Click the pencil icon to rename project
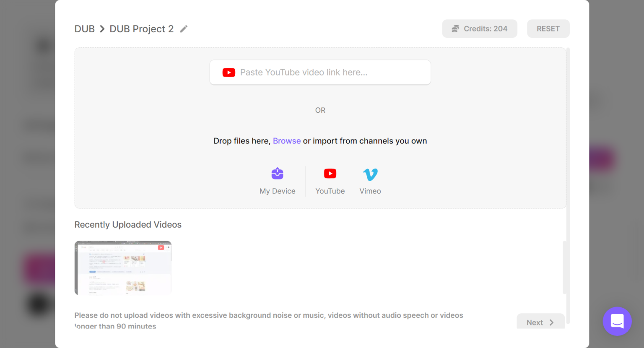This screenshot has height=348, width=644. coord(184,29)
